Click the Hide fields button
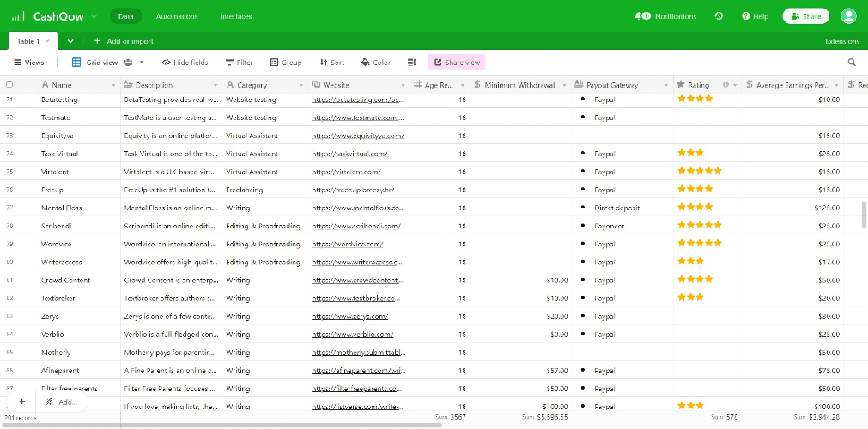Image resolution: width=868 pixels, height=429 pixels. [185, 63]
